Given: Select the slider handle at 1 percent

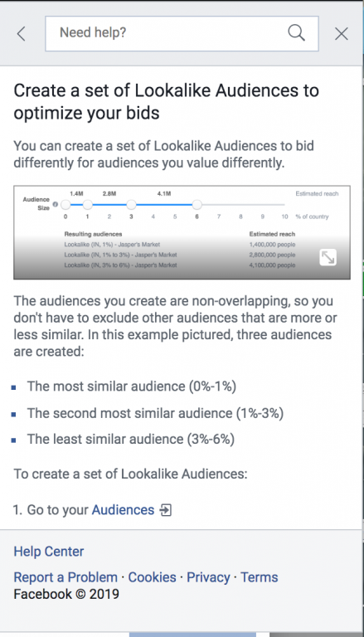Looking at the screenshot, I should click(x=87, y=205).
